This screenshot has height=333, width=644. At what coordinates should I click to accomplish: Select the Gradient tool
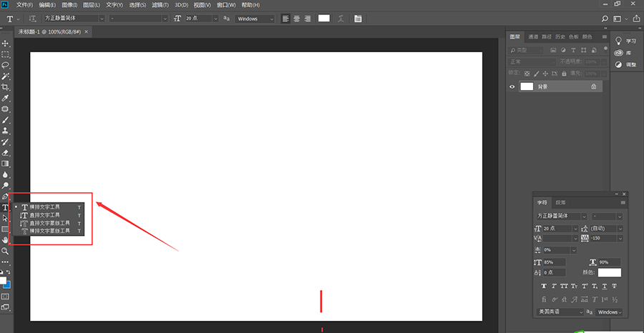pos(5,164)
